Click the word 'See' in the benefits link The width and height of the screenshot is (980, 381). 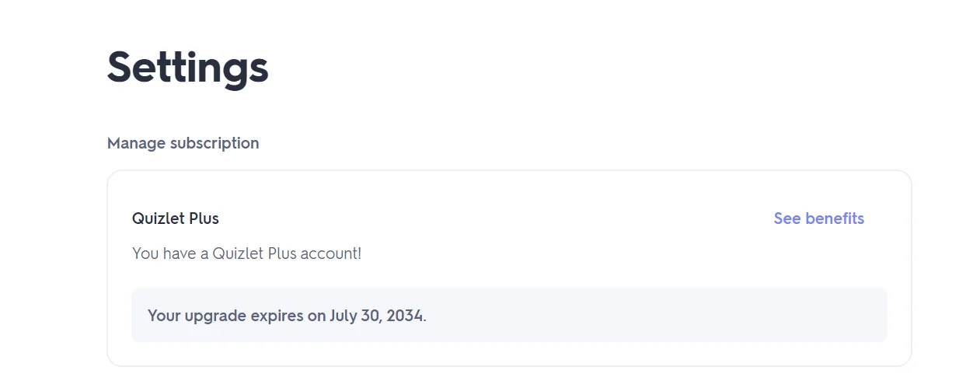(x=786, y=218)
